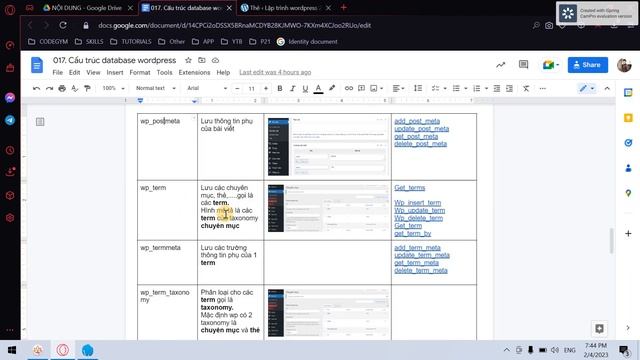Screen dimensions: 640x360
Task: Open the text color picker
Action: (318, 88)
